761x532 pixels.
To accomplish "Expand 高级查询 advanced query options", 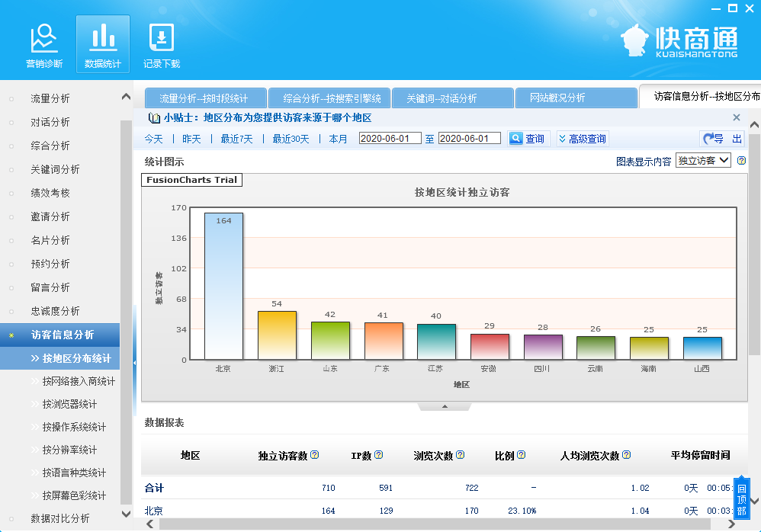I will pos(583,139).
